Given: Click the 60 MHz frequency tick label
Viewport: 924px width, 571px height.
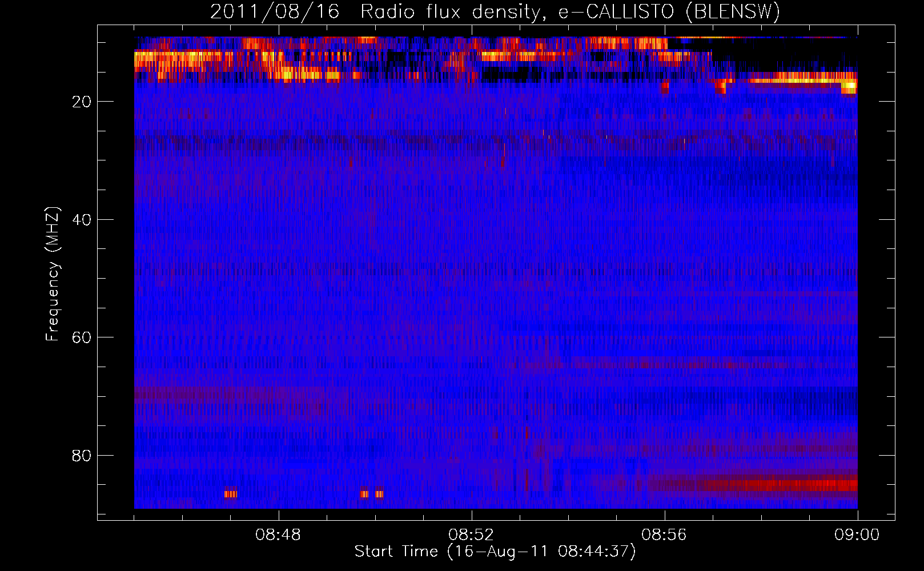Looking at the screenshot, I should tap(82, 337).
